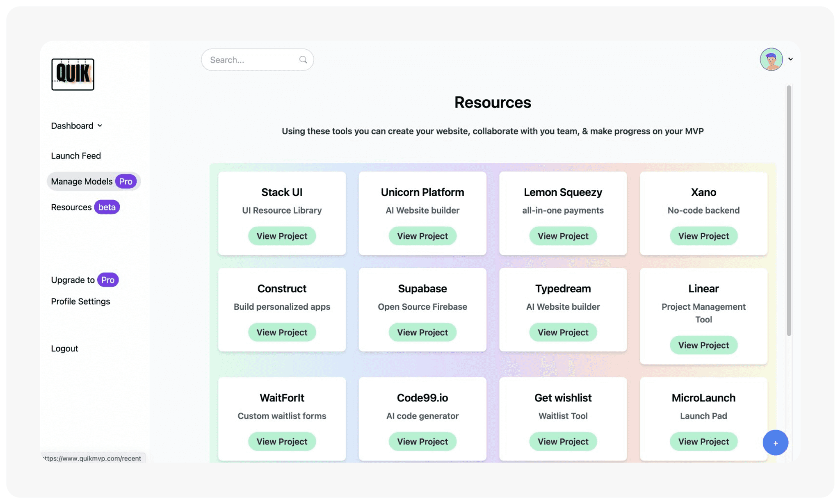View Project for Stack UI
Image resolution: width=840 pixels, height=504 pixels.
(282, 236)
